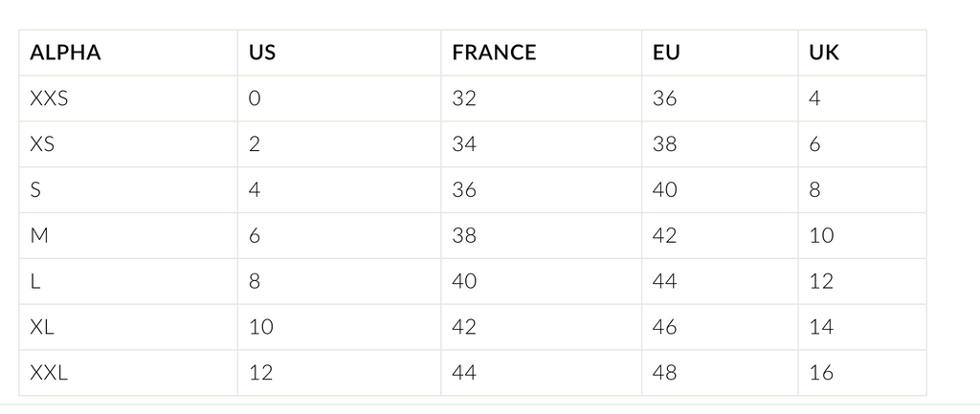Select EU size 48 in XXL row
Image resolution: width=980 pixels, height=414 pixels.
[x=720, y=373]
